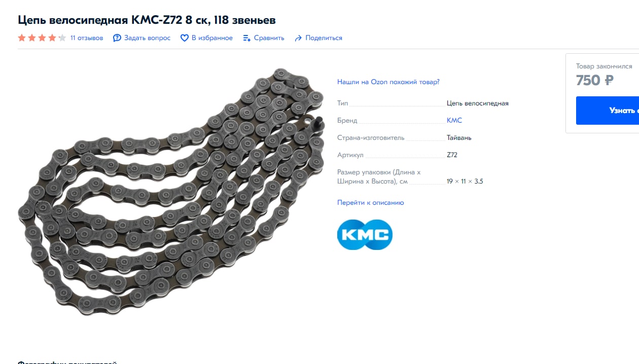Click the question bubble icon
Image resolution: width=639 pixels, height=364 pixels.
117,38
